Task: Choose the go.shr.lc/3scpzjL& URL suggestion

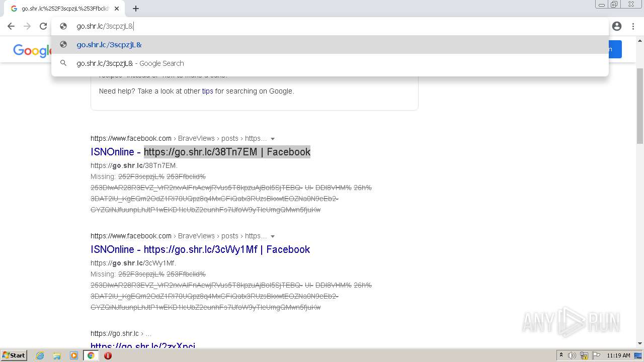Action: tap(330, 45)
